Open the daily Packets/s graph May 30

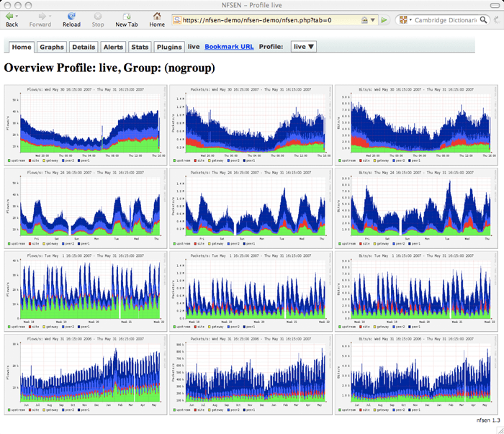251,125
